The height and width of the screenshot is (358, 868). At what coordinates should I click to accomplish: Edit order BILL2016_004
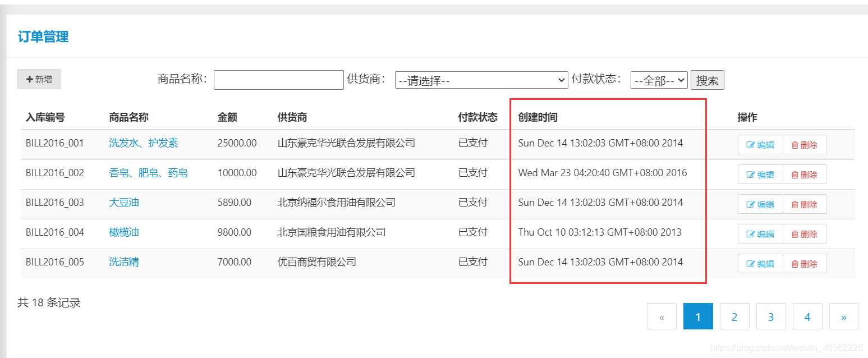[x=760, y=234]
